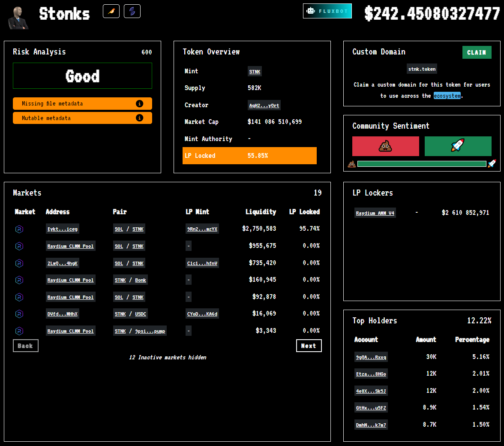Go back with the Back button

pos(25,346)
